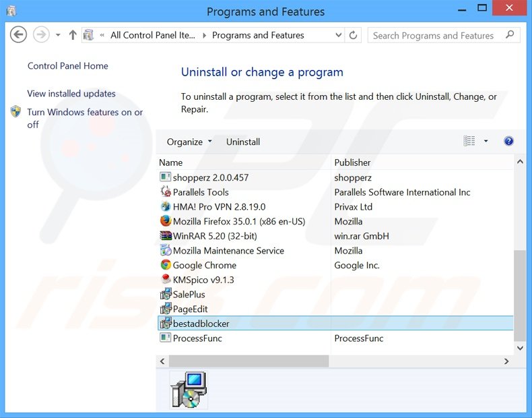Sort by the Name column header

click(x=243, y=162)
